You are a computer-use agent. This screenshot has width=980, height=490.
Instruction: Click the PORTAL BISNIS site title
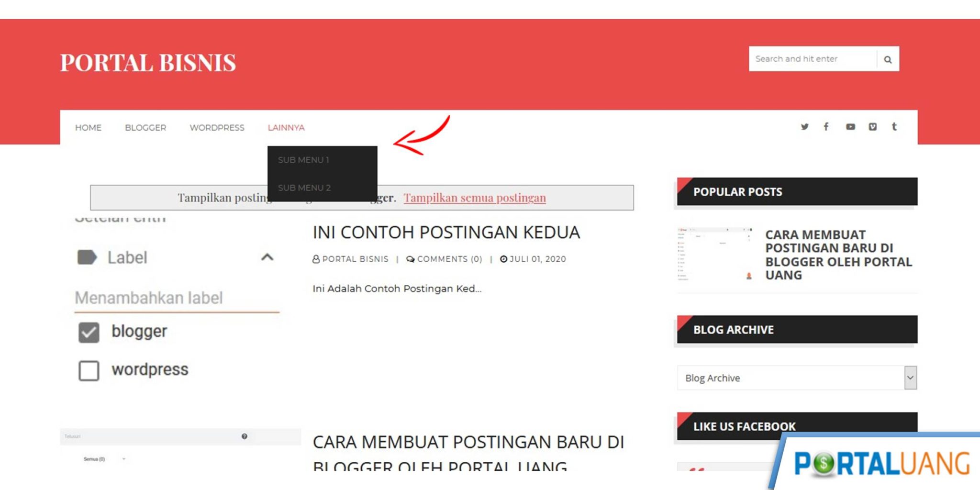coord(148,63)
